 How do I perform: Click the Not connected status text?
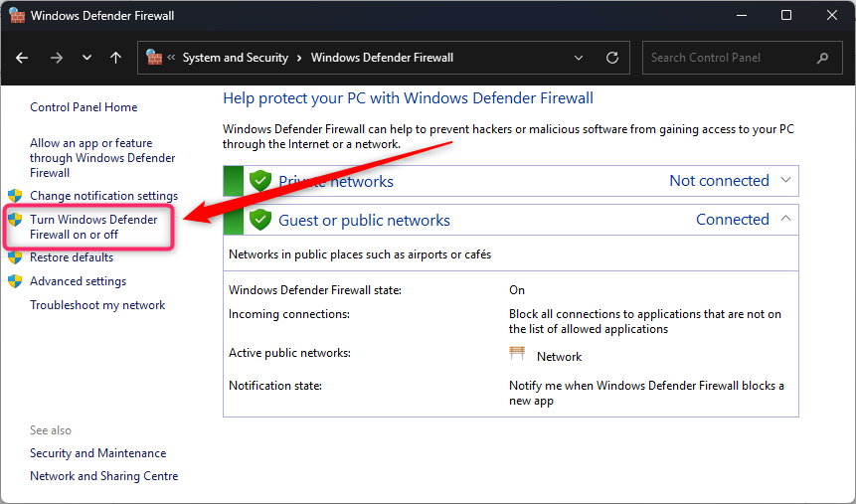(719, 181)
